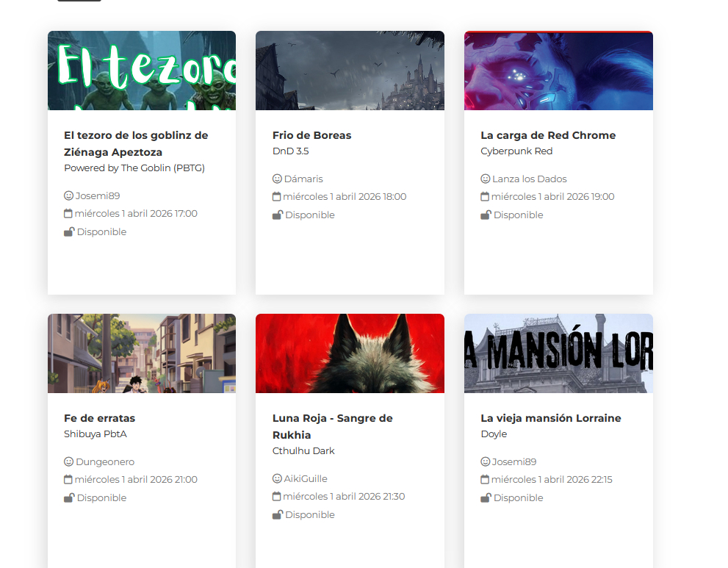Image resolution: width=728 pixels, height=568 pixels.
Task: Click the open padlock icon in La carga de Red Chrome card
Action: tap(485, 215)
